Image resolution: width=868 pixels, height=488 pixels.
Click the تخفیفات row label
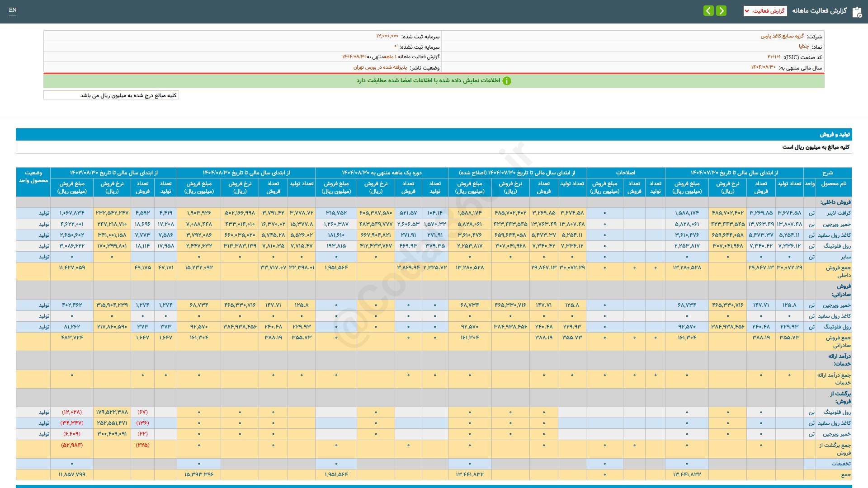tap(841, 464)
